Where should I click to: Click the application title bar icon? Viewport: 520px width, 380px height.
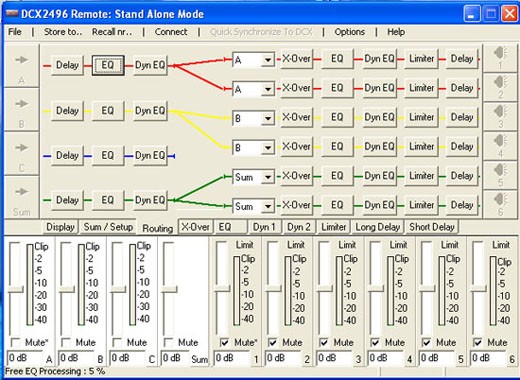click(12, 14)
